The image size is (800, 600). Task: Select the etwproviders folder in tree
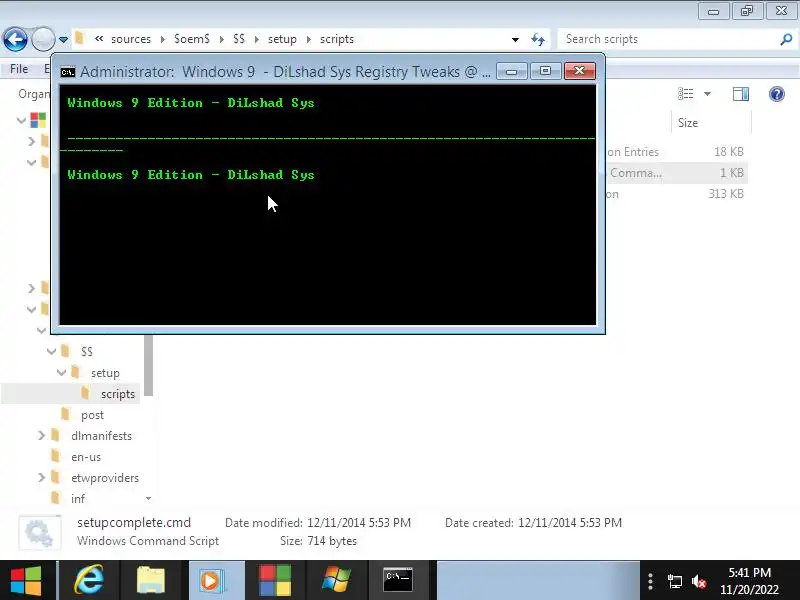105,478
